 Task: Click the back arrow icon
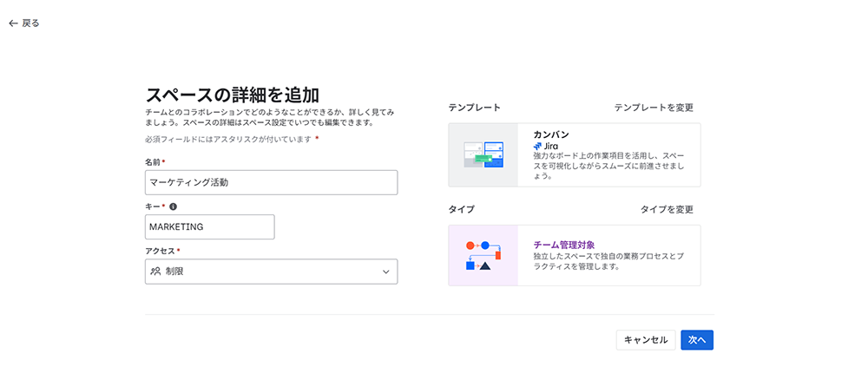click(12, 23)
